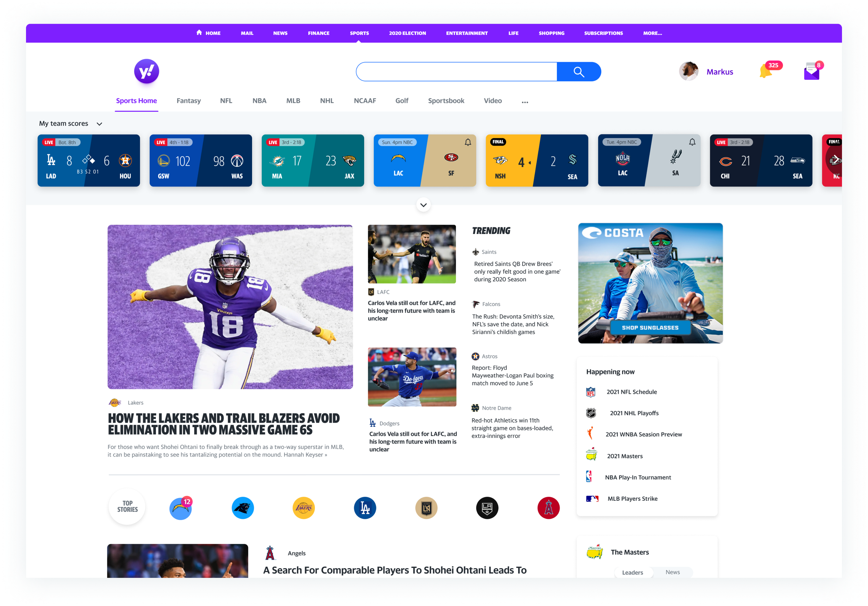Image resolution: width=868 pixels, height=606 pixels.
Task: Open Finance in the top purple bar
Action: coord(318,33)
